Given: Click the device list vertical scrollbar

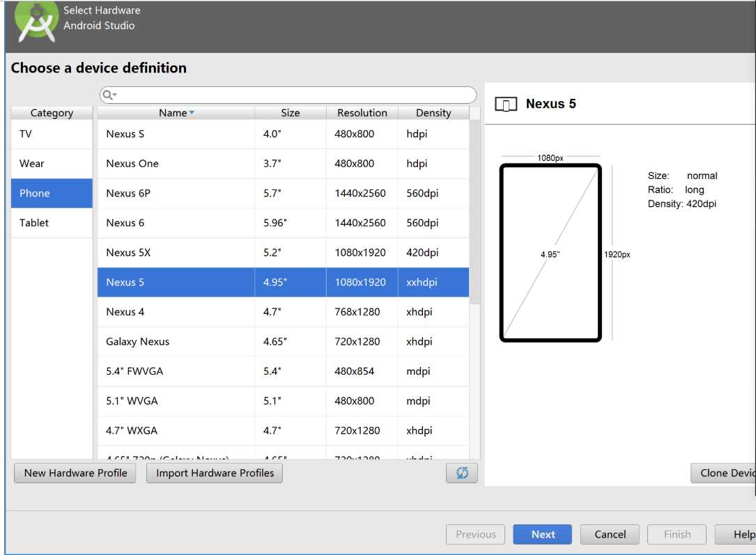Looking at the screenshot, I should [x=475, y=212].
